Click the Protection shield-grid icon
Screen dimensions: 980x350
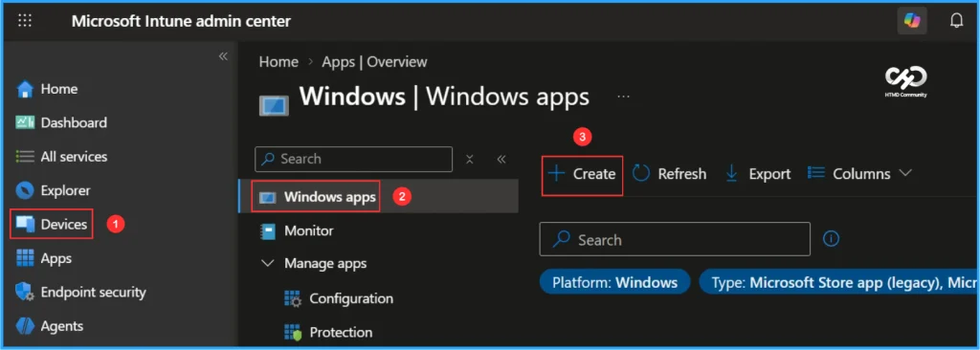[293, 333]
